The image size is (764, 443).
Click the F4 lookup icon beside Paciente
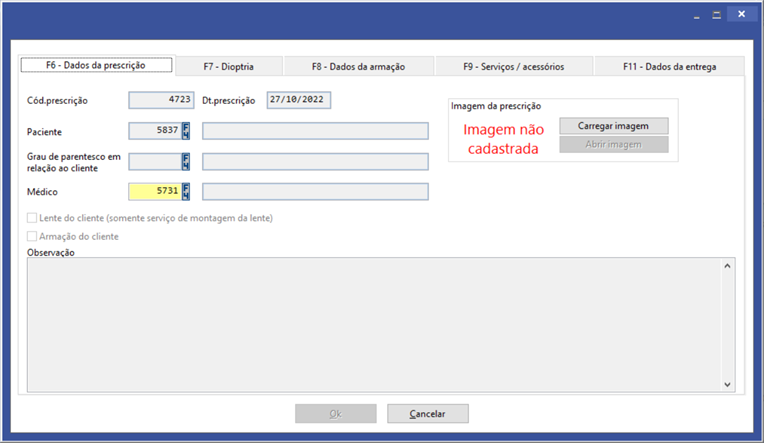(186, 131)
